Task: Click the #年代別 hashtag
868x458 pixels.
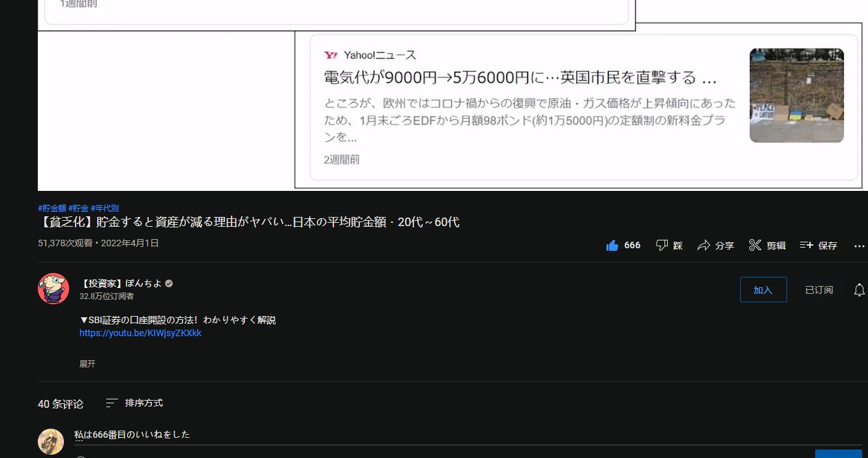Action: [105, 208]
